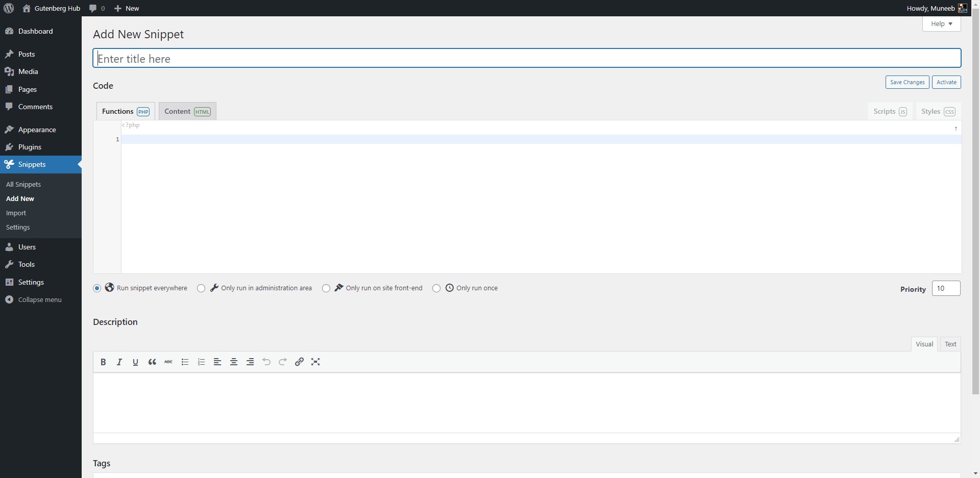Switch to the Content HTML tab
This screenshot has height=478, width=980.
[x=187, y=111]
